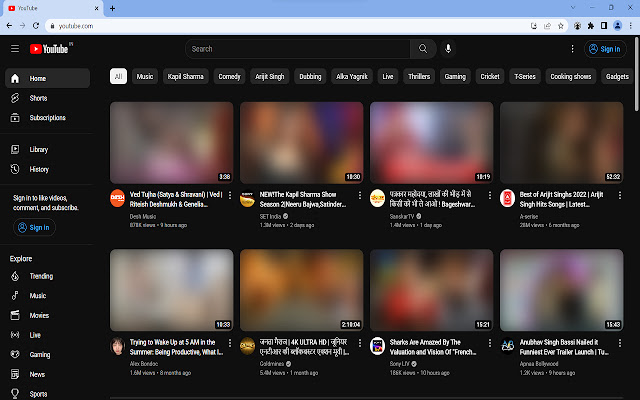Open Music in Explore section
Screen dimensions: 640x400
click(x=47, y=296)
